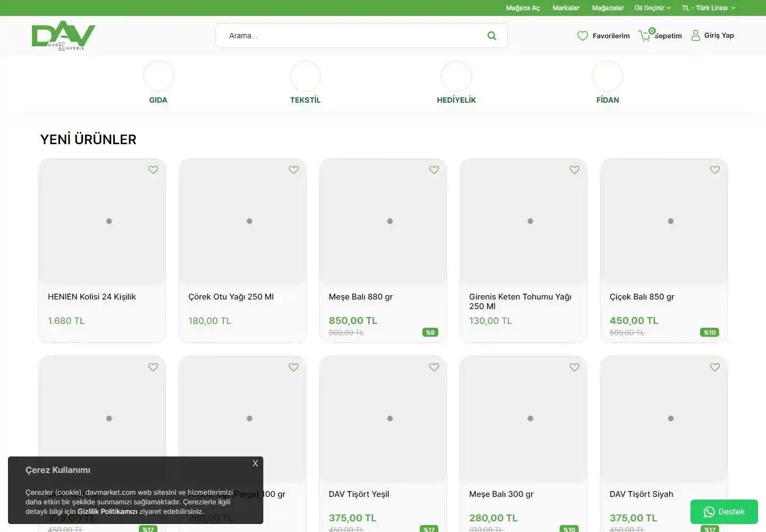766x532 pixels.
Task: Toggle the second-row first card's heart
Action: click(153, 367)
